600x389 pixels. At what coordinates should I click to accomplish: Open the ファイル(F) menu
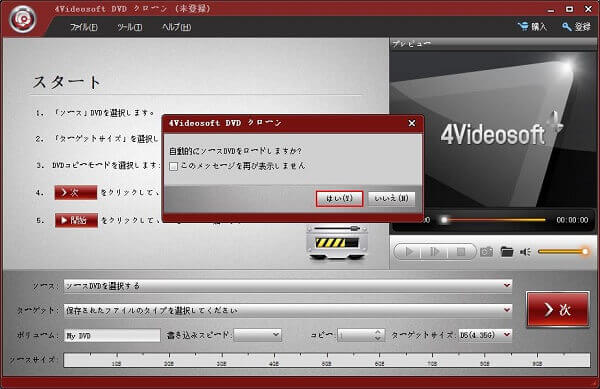pos(83,27)
